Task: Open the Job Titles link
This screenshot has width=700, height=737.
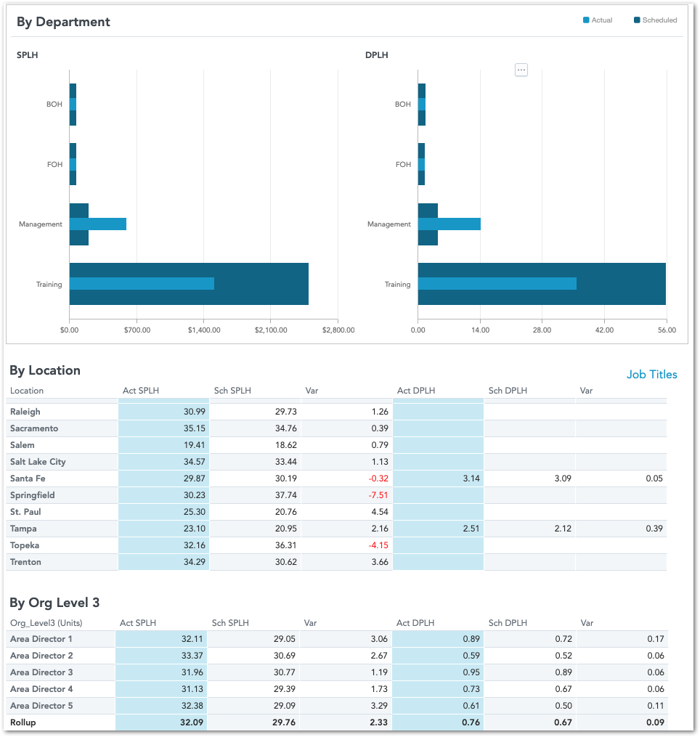Action: (x=651, y=375)
